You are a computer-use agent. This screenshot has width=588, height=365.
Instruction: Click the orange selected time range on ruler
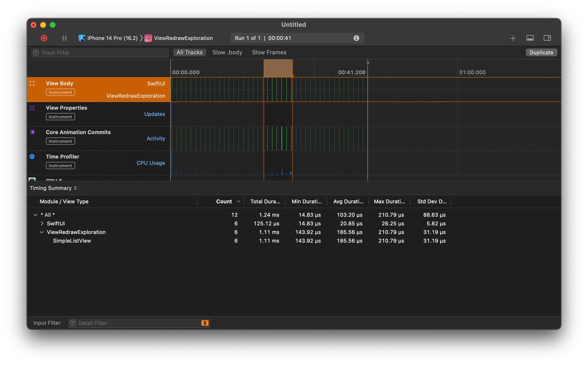(278, 68)
